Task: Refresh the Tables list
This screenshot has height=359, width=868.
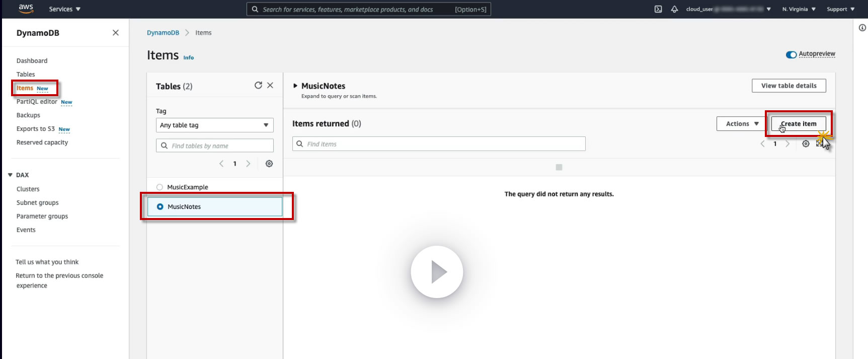Action: click(258, 86)
